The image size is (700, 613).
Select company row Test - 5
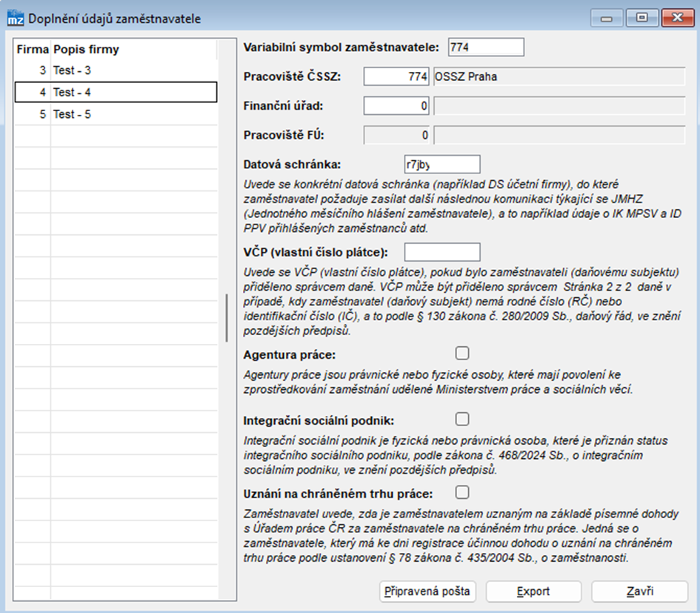[116, 114]
